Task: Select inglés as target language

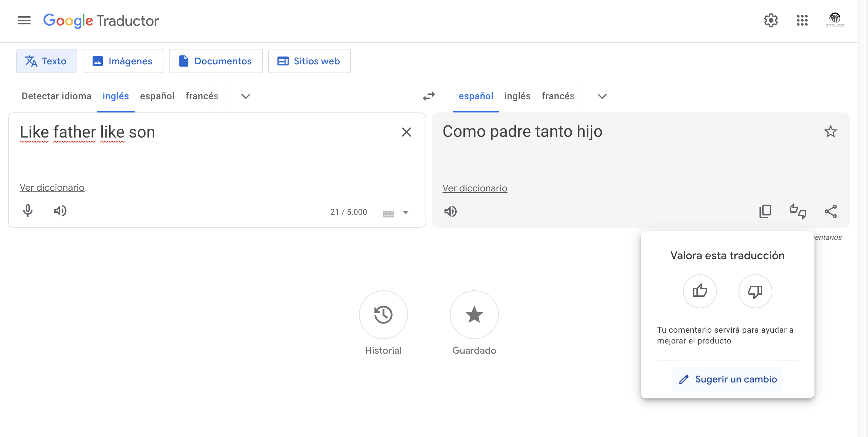Action: pyautogui.click(x=517, y=96)
